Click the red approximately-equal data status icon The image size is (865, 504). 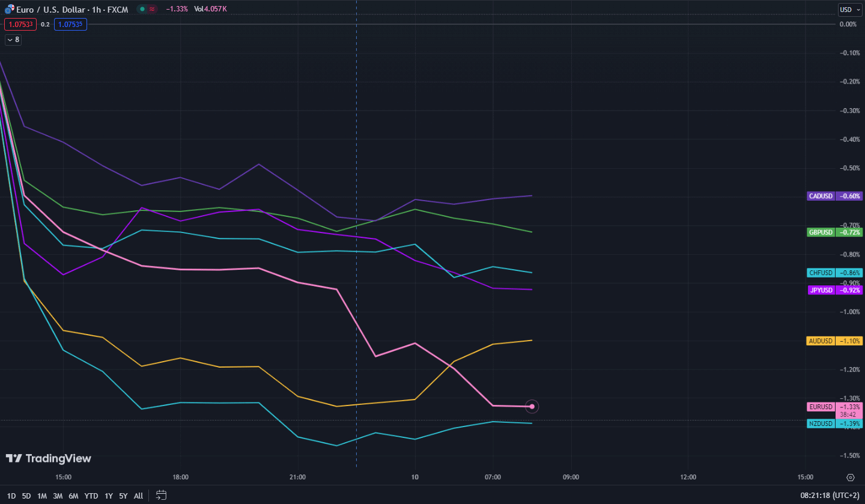point(152,9)
